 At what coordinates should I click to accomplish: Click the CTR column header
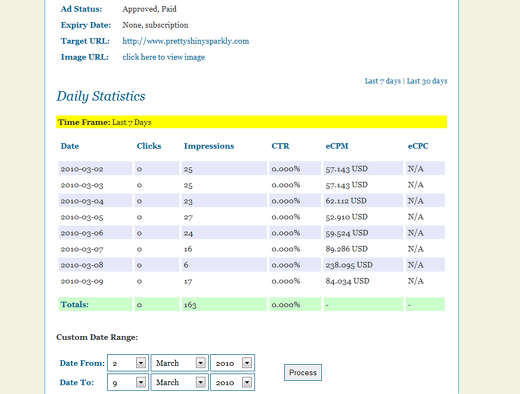click(x=280, y=146)
